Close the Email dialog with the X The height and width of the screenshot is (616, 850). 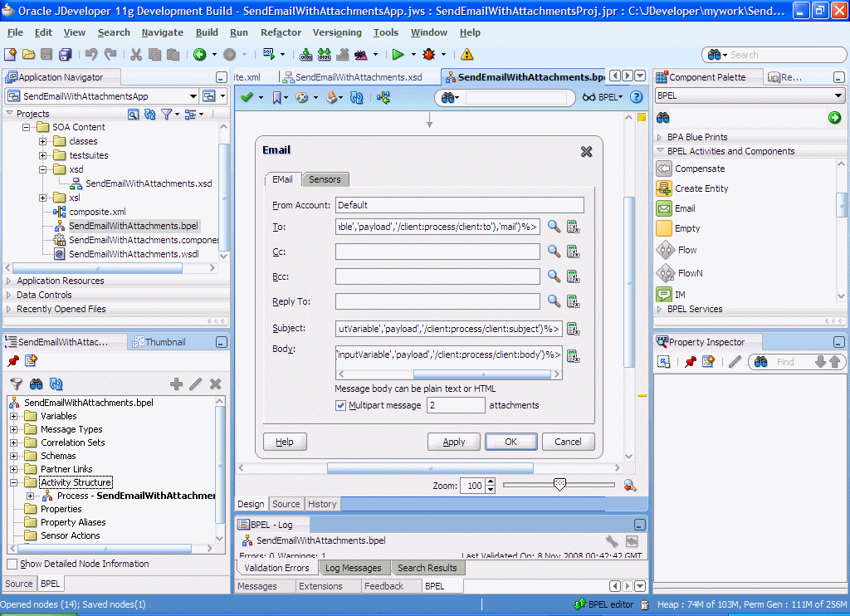coord(587,151)
